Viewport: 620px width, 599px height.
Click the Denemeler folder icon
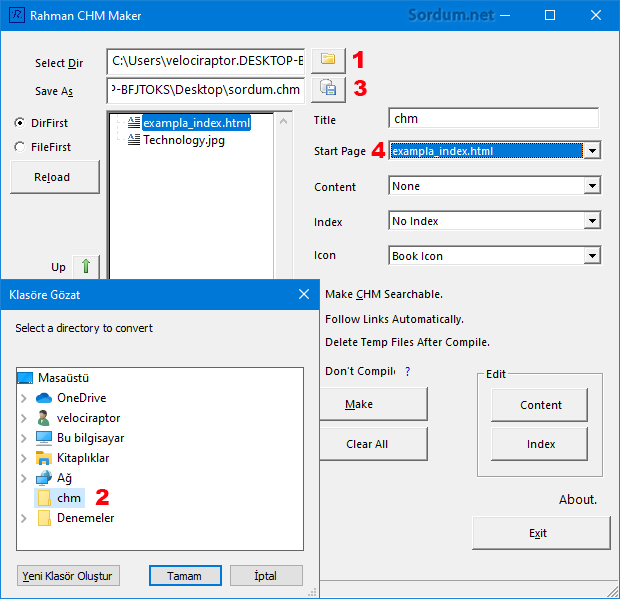(x=44, y=518)
